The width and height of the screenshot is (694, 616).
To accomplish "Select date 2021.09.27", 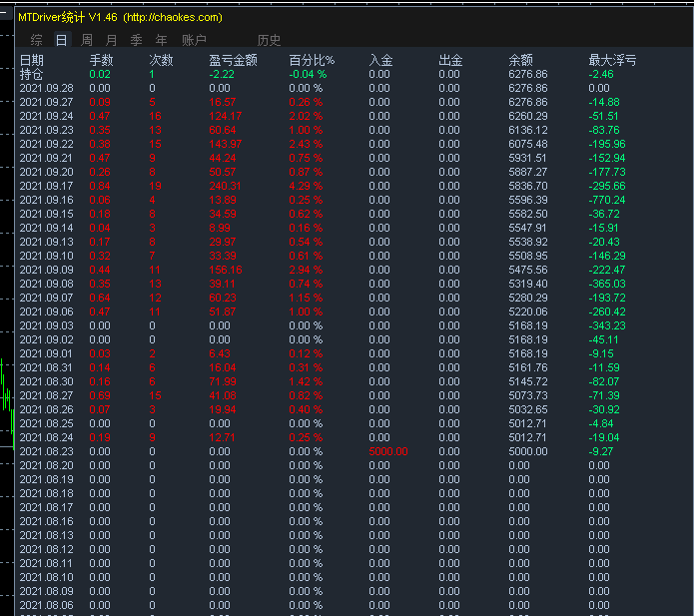I will [x=47, y=102].
